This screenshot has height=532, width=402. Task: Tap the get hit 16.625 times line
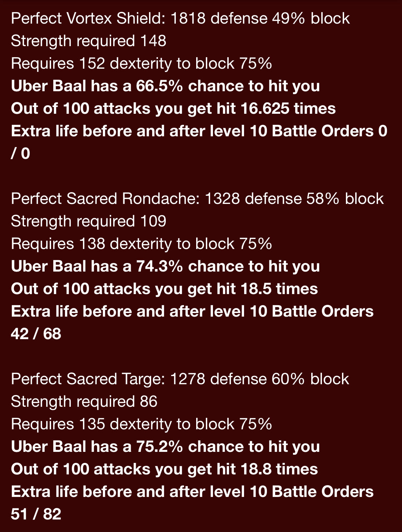click(x=173, y=109)
